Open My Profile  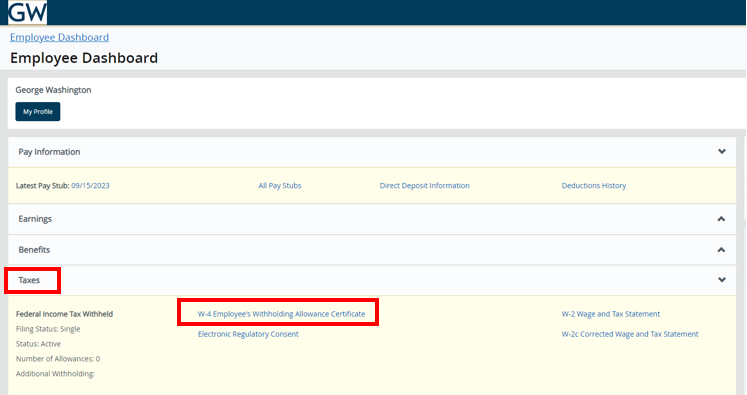[x=38, y=111]
